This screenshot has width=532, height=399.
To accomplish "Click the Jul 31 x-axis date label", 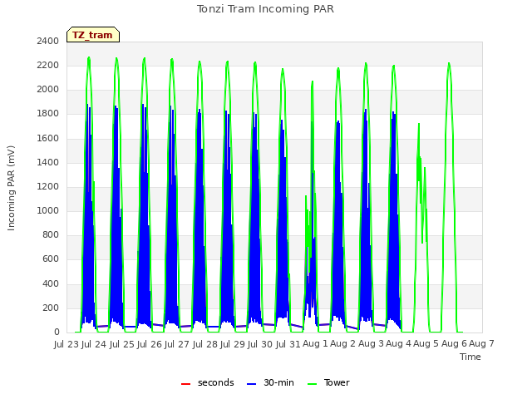I will [288, 344].
